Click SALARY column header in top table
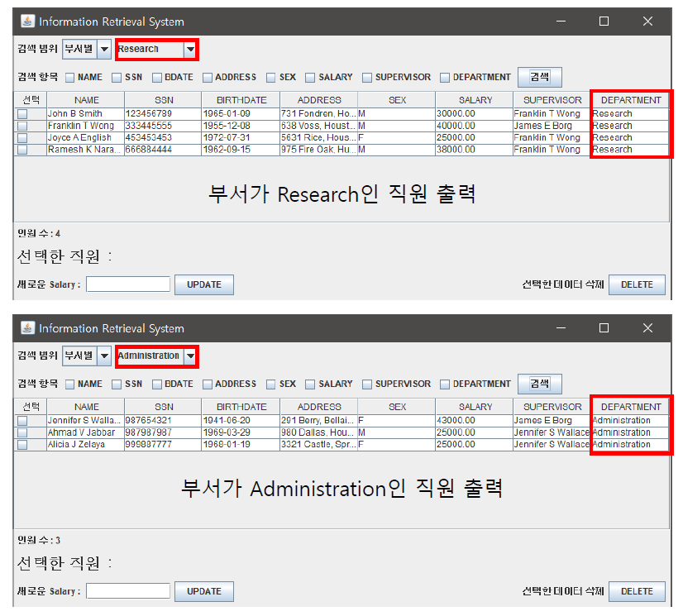The height and width of the screenshot is (616, 683). point(475,100)
